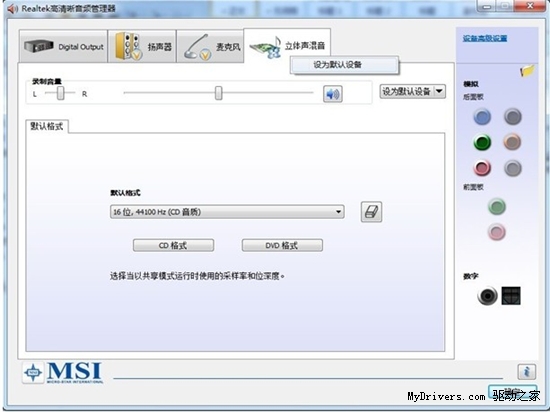Open the 设备高级设置 link
Viewport: 550px width, 412px height.
click(485, 38)
